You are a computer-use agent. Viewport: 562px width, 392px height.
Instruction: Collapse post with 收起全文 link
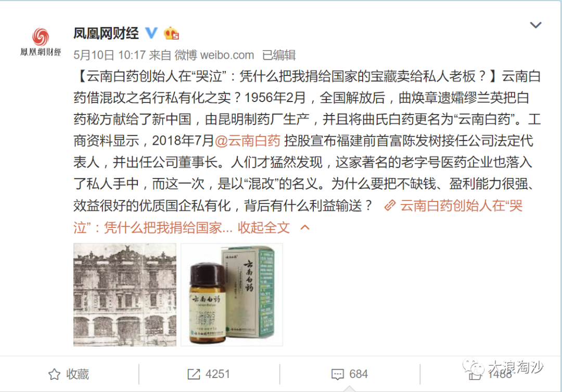tap(264, 227)
